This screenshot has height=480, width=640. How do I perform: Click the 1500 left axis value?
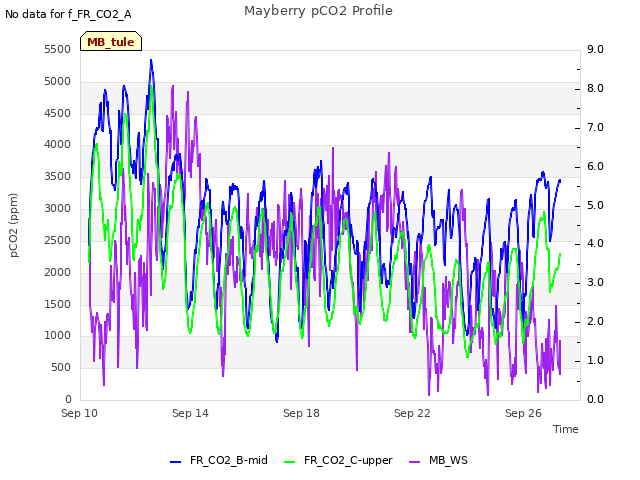click(58, 304)
